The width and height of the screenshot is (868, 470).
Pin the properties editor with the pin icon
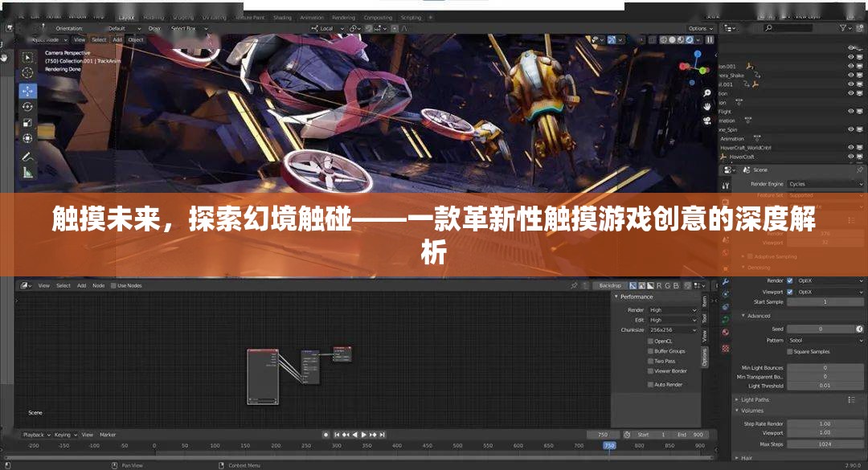click(860, 170)
